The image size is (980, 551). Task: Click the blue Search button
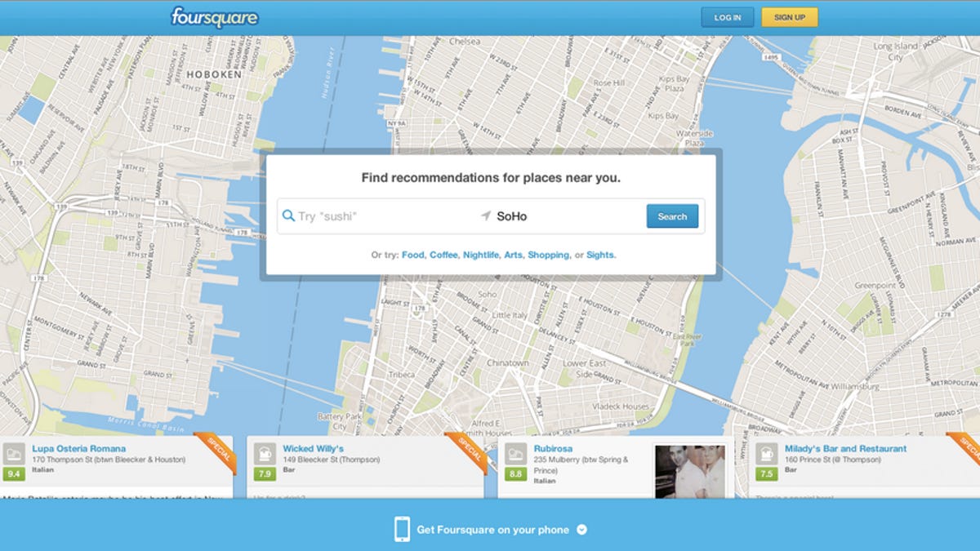[x=672, y=216]
